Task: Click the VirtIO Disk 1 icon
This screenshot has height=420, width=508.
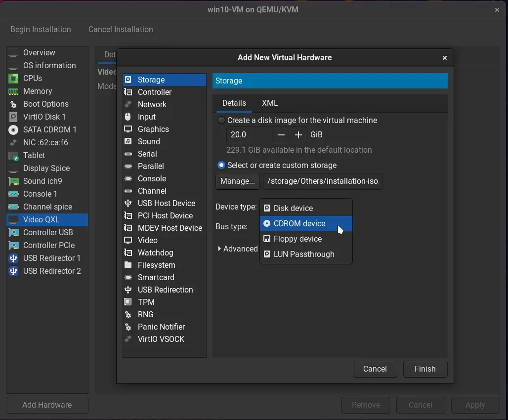Action: [x=13, y=117]
